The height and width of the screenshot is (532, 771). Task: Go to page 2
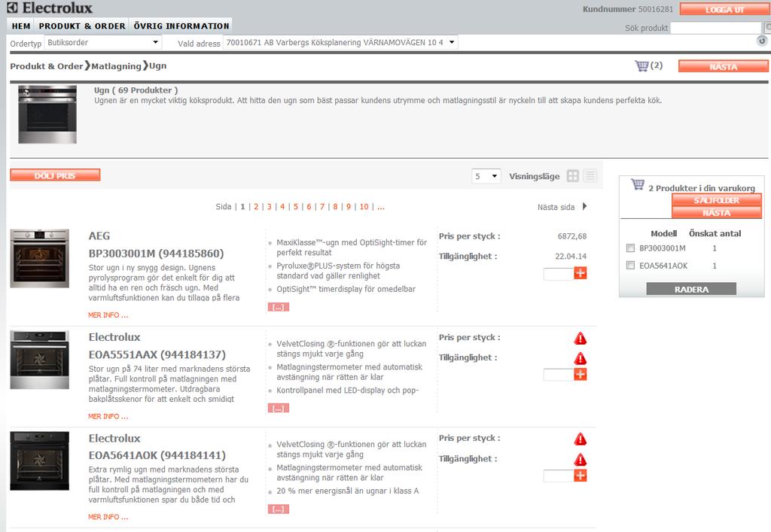click(x=256, y=207)
